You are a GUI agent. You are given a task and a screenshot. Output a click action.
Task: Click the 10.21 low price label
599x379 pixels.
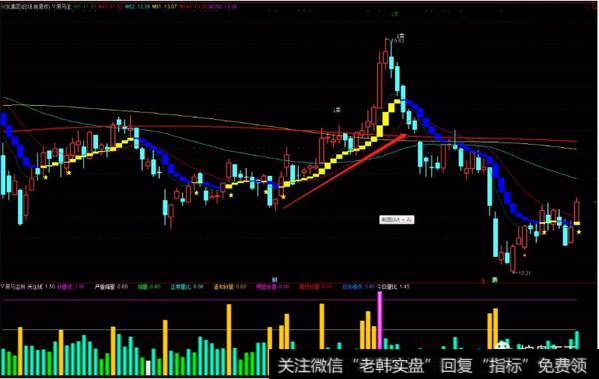pyautogui.click(x=523, y=273)
